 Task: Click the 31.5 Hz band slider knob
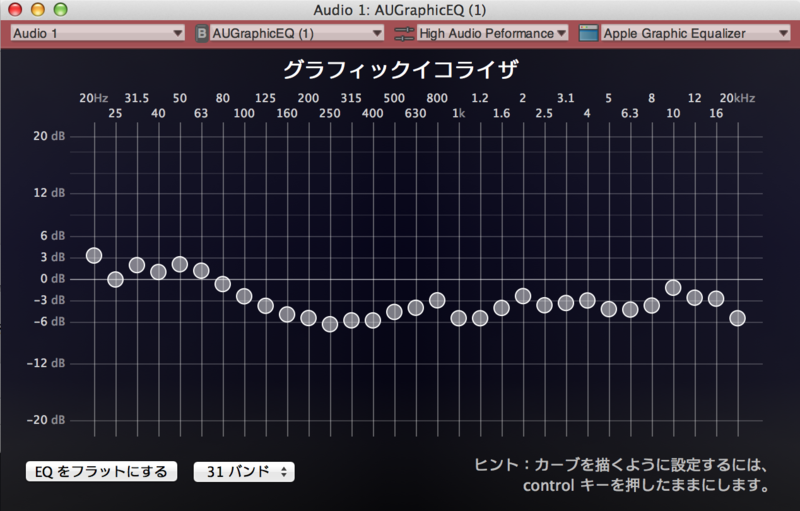tap(137, 265)
